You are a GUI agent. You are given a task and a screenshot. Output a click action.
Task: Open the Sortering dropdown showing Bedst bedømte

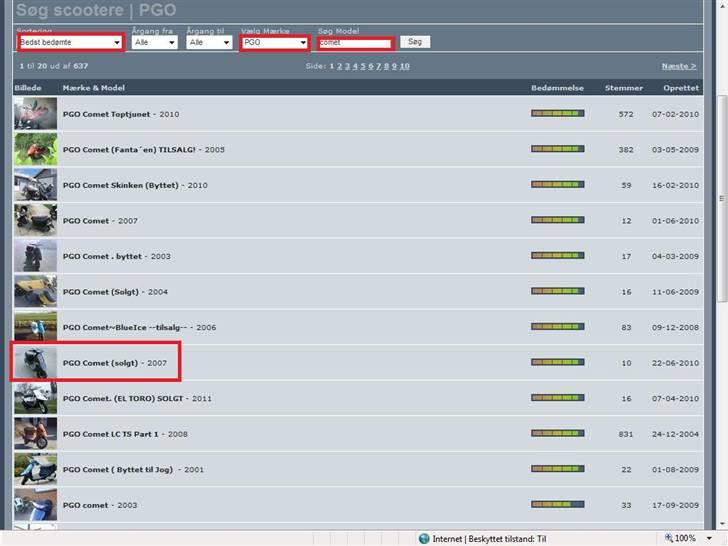coord(70,43)
